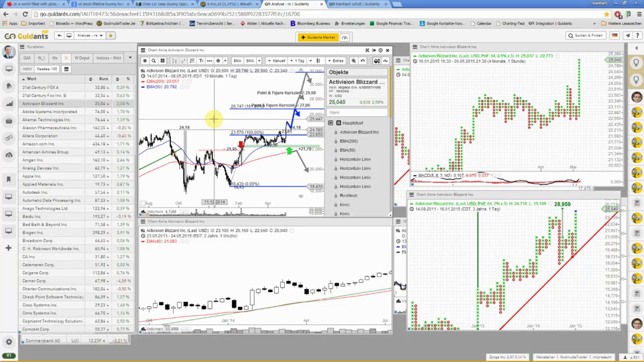Click the plus icon in left sidebar

(x=9, y=248)
